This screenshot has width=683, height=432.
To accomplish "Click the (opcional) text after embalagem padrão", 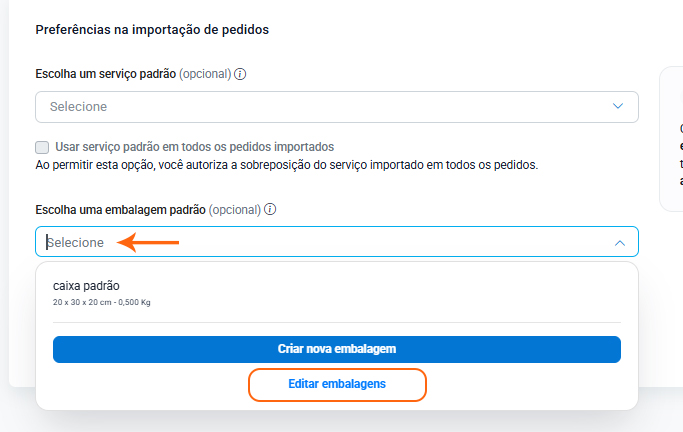I will tap(235, 210).
